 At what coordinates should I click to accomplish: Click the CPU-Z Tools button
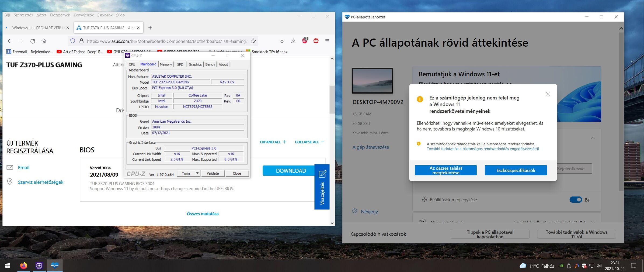click(186, 173)
